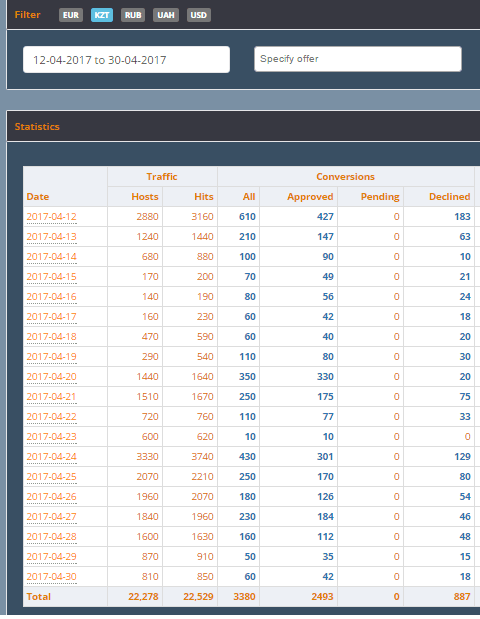Image resolution: width=480 pixels, height=619 pixels.
Task: Open statistics for 2017-04-30
Action: 51,577
